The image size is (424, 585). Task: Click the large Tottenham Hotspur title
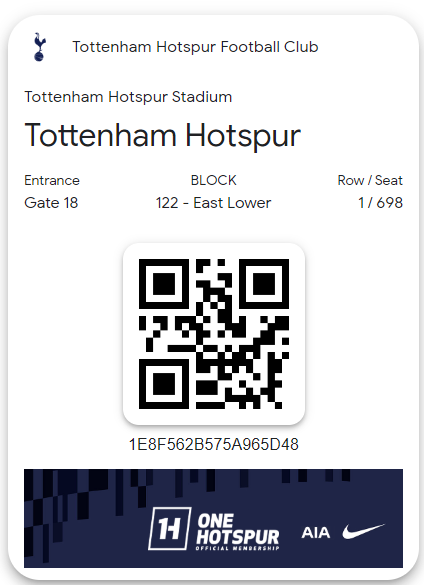coord(162,136)
